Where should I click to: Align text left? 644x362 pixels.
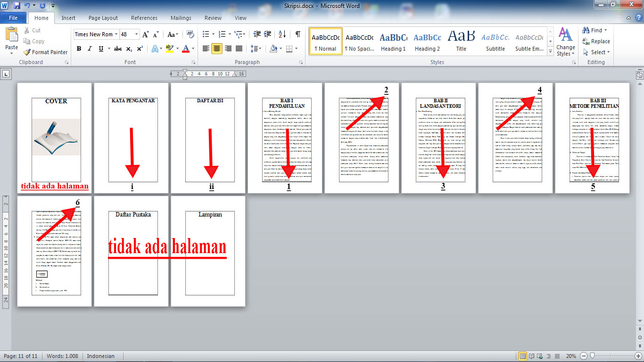pos(206,49)
